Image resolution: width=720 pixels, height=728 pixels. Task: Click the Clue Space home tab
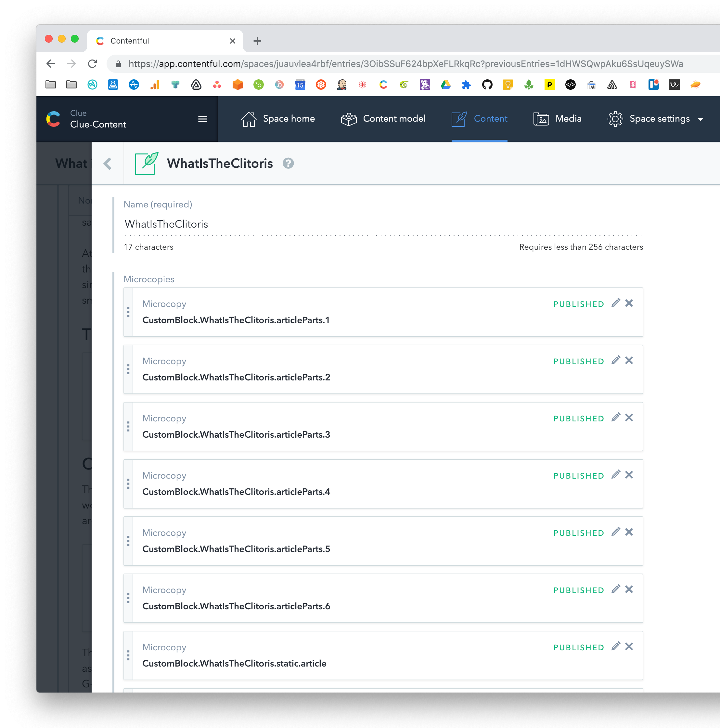tap(277, 119)
